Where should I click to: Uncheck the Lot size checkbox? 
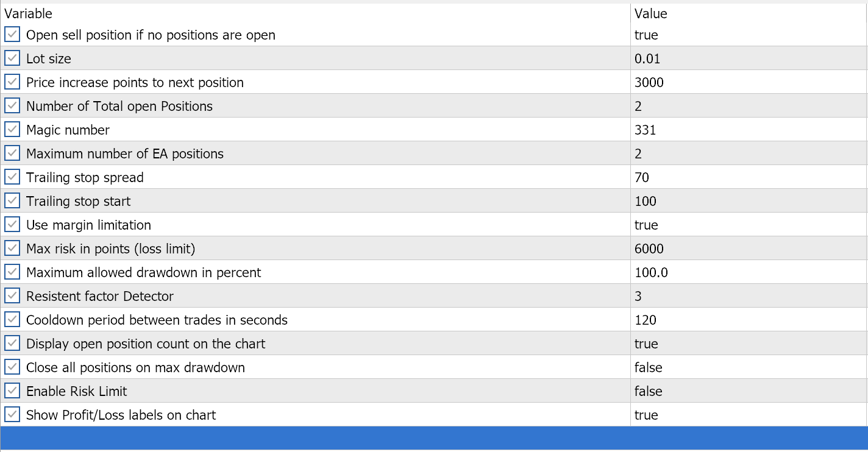[x=12, y=58]
